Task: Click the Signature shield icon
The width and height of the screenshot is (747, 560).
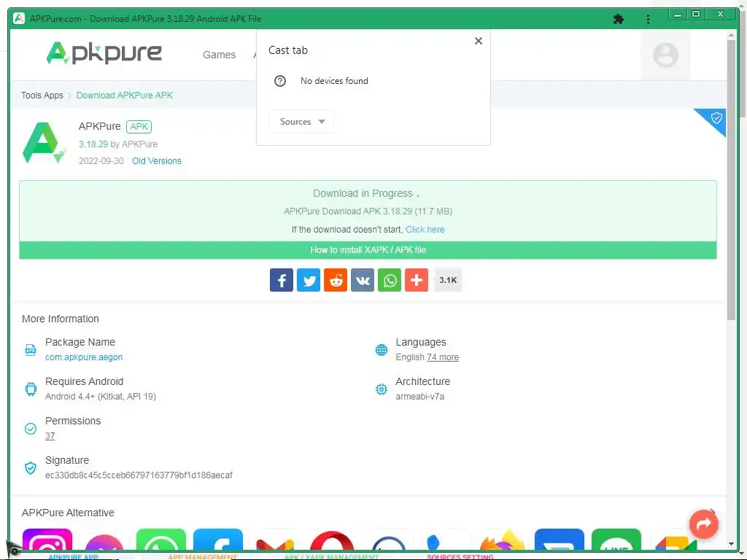Action: 31,468
